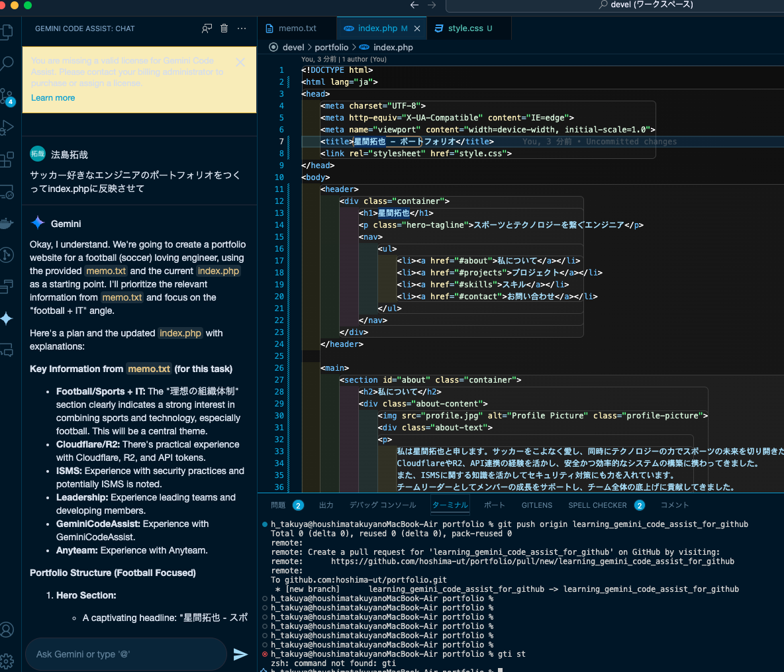Open Run and Debug view
This screenshot has width=784, height=672.
(x=7, y=128)
